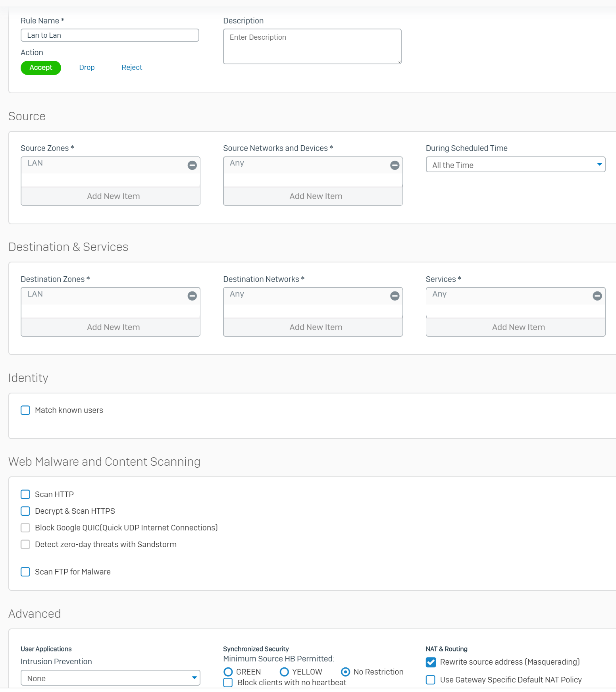The height and width of the screenshot is (692, 616).
Task: Expand the Intrusion Prevention dropdown
Action: 110,678
